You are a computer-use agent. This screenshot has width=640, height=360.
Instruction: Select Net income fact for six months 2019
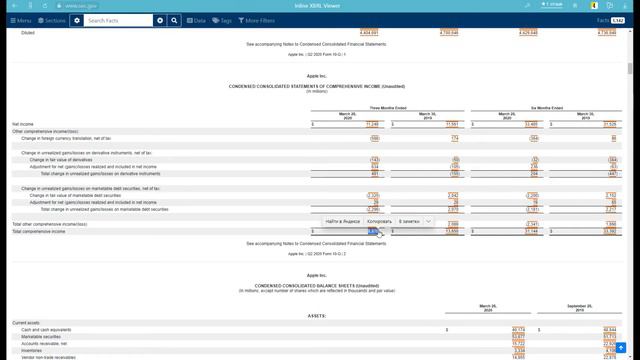[x=610, y=124]
